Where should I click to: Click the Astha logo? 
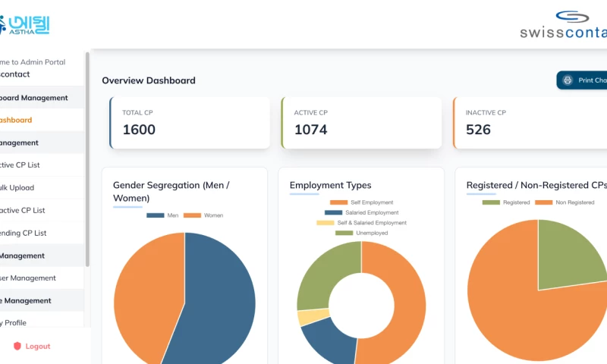(24, 25)
